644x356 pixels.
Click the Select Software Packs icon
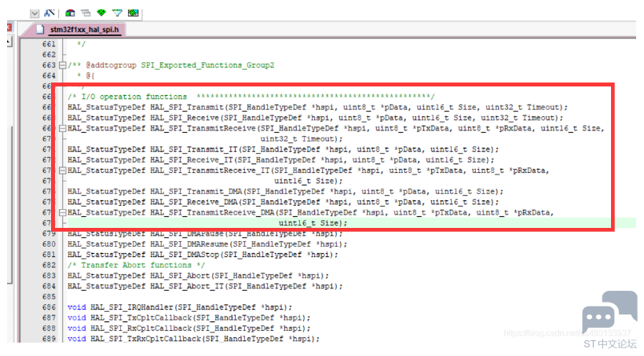[x=117, y=13]
